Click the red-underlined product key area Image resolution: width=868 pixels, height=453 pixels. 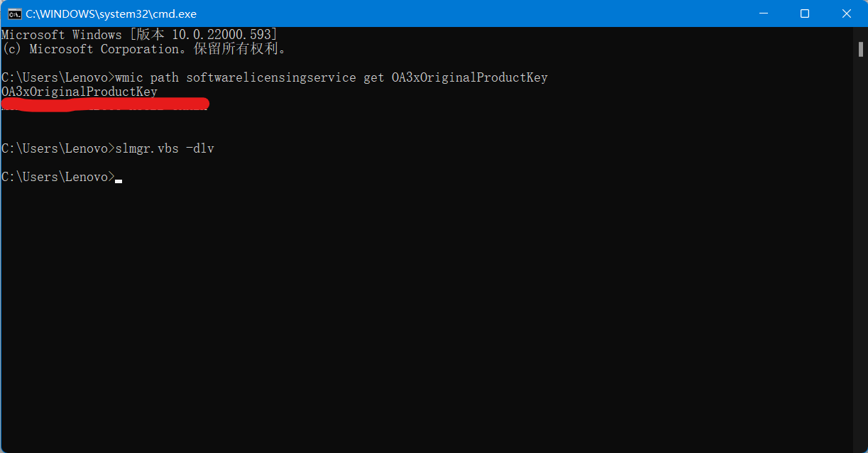pyautogui.click(x=105, y=104)
